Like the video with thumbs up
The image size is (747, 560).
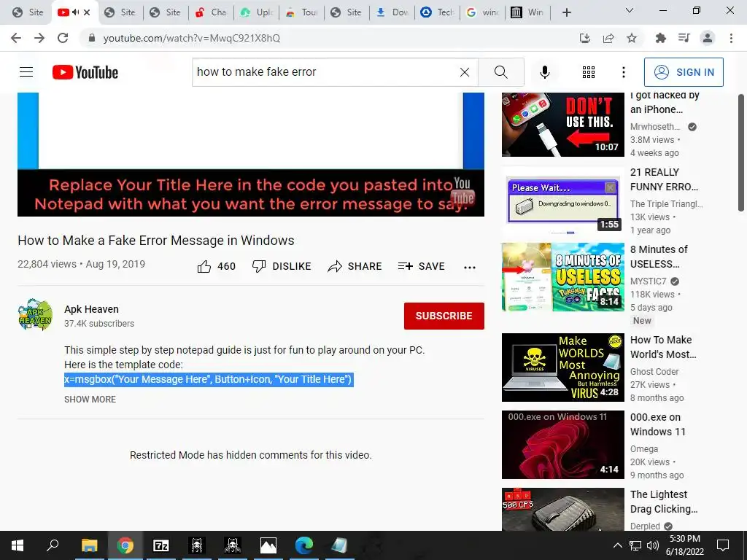pos(216,266)
